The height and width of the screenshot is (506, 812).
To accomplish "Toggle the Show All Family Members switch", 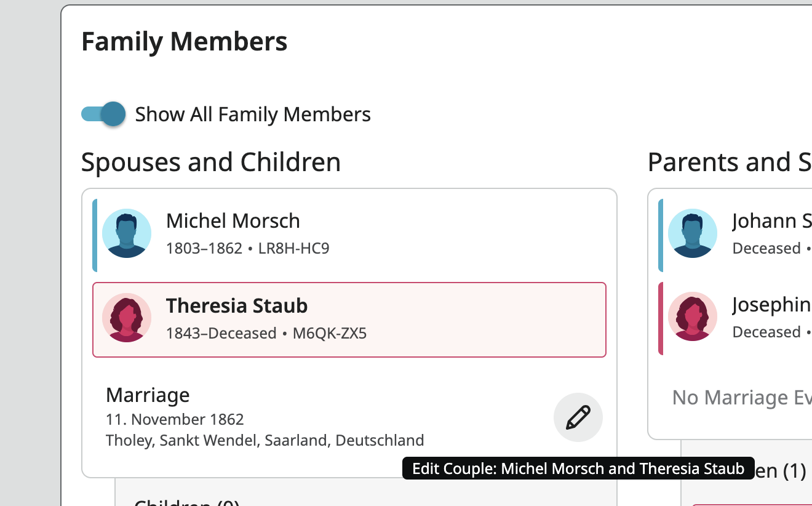I will pyautogui.click(x=103, y=114).
